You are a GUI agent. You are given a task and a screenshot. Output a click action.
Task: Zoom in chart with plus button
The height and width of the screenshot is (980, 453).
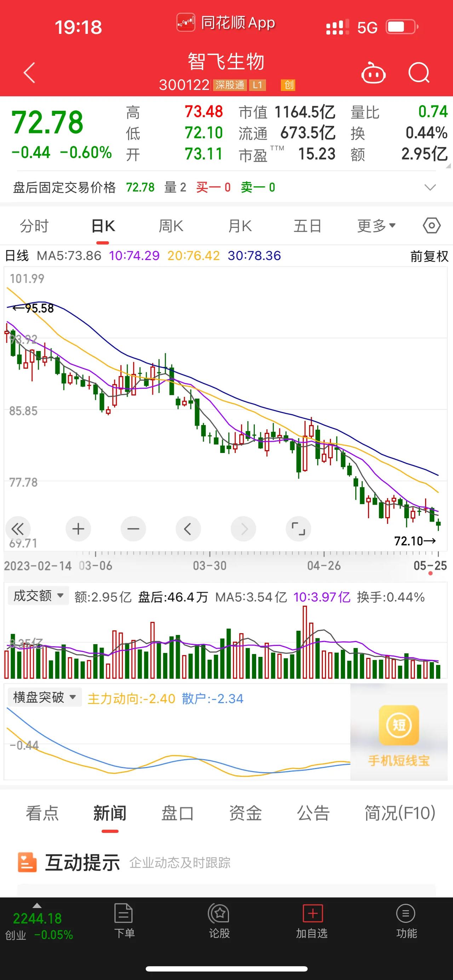78,529
